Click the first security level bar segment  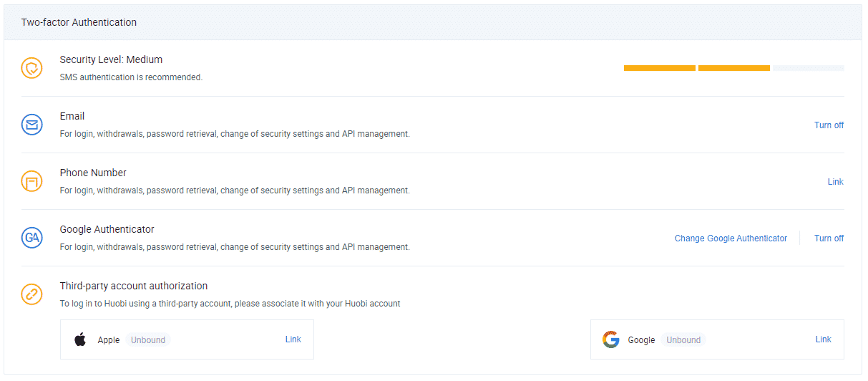pyautogui.click(x=659, y=68)
